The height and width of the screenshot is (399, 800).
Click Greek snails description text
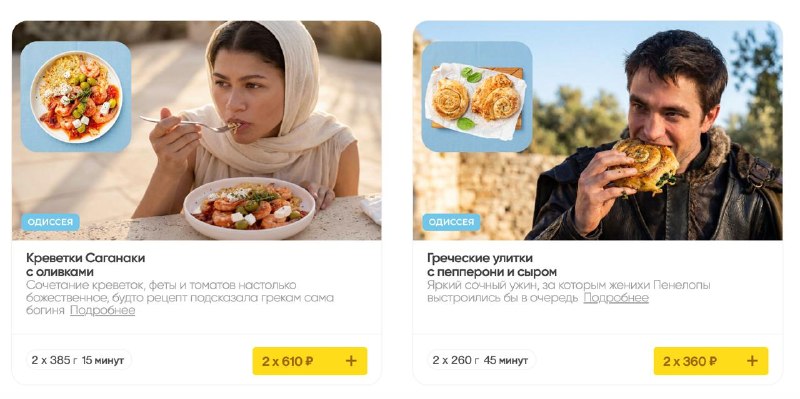pos(569,291)
